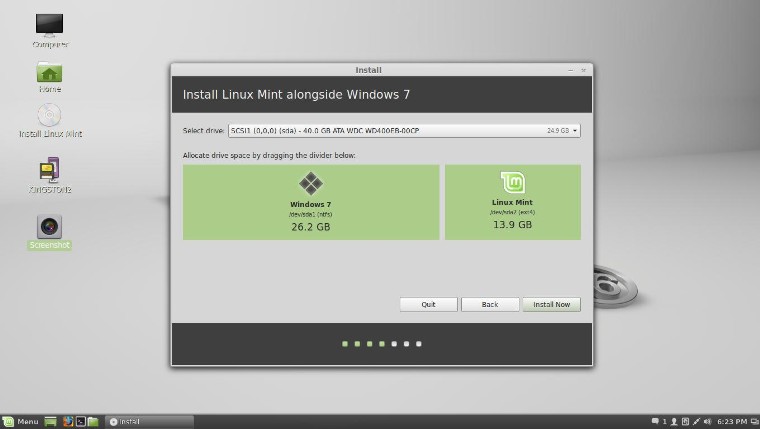
Task: Click the Show Desktop taskbar icon
Action: [x=50, y=422]
